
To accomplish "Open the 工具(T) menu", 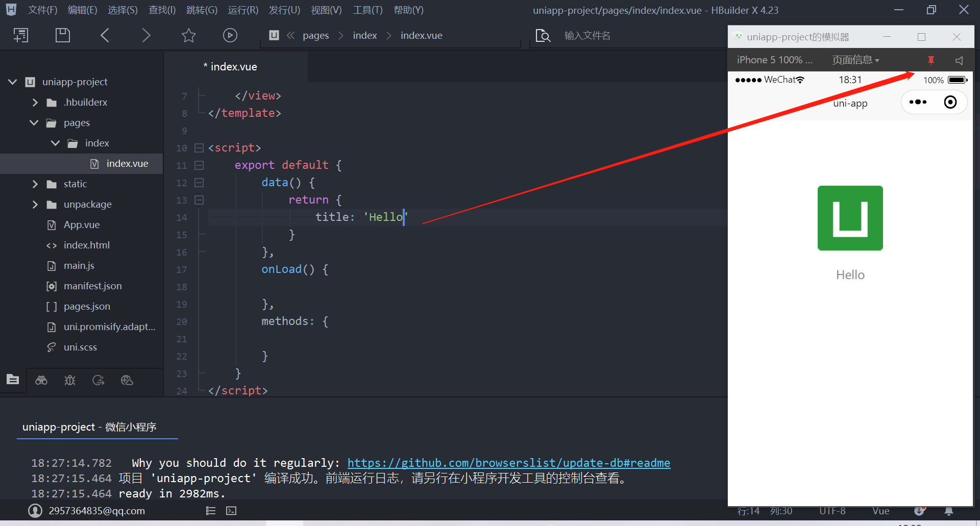I will (367, 10).
